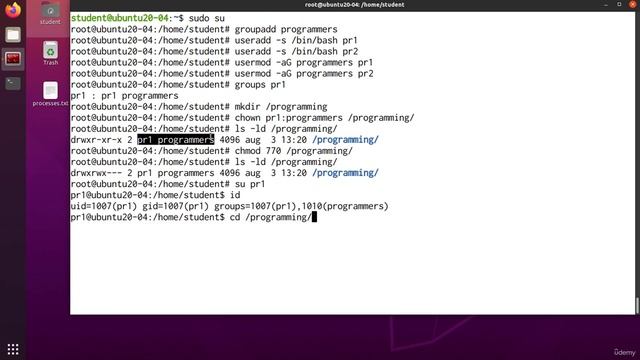Screen dimensions: 640x360
Task: Click the 'drwxrwx---' permissions text
Action: tap(96, 173)
